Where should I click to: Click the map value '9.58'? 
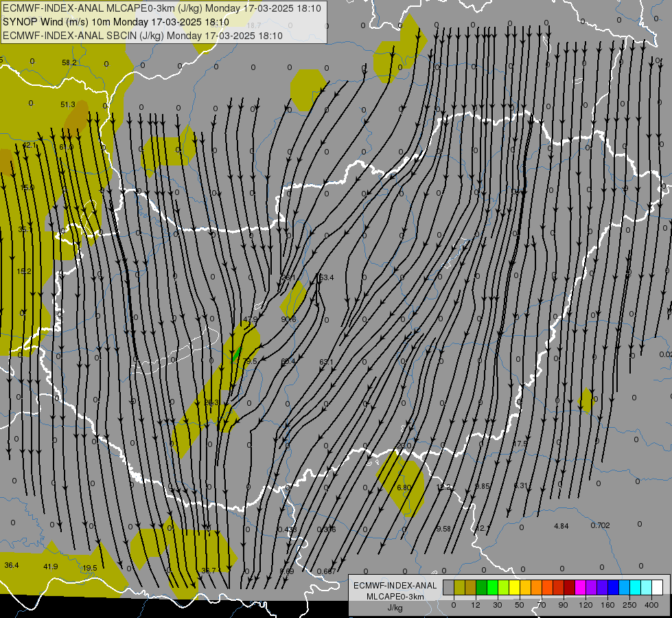(443, 529)
